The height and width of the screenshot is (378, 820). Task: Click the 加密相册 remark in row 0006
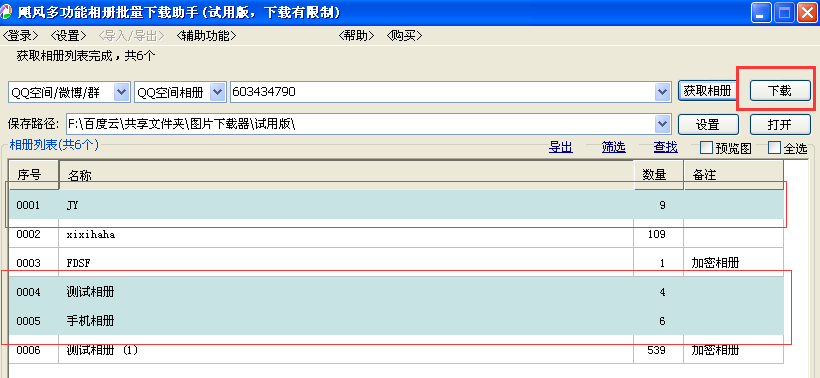715,350
